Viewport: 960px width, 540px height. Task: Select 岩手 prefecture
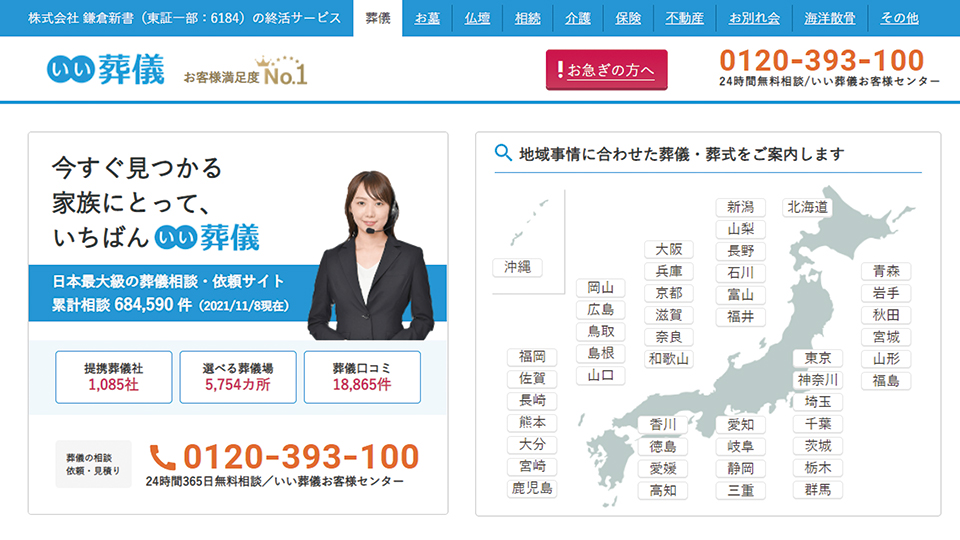pyautogui.click(x=886, y=293)
